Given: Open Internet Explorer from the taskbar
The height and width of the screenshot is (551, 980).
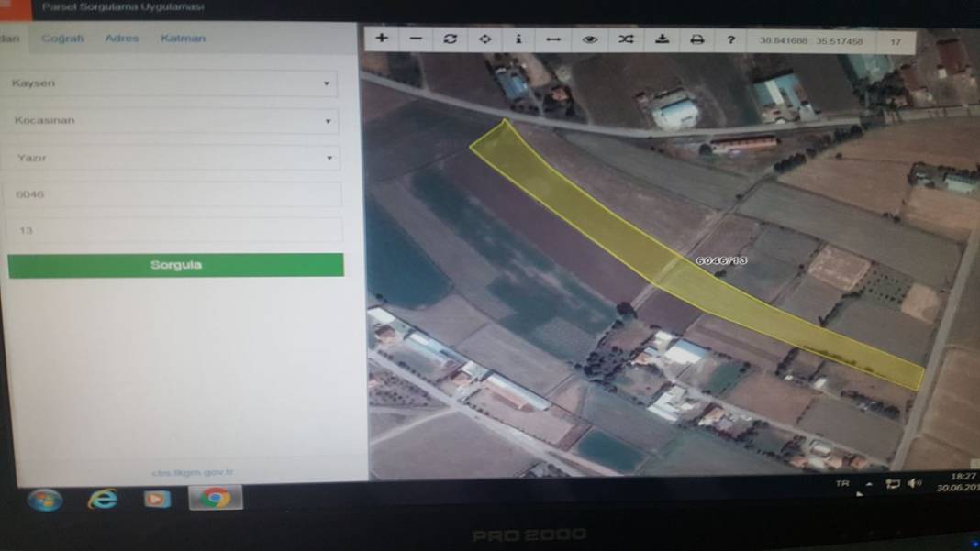Looking at the screenshot, I should tap(102, 498).
